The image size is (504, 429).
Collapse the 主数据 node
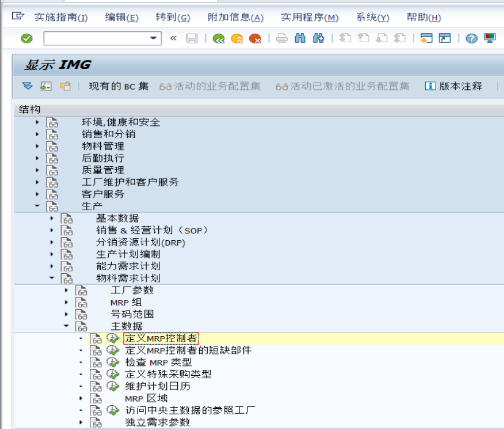click(67, 326)
